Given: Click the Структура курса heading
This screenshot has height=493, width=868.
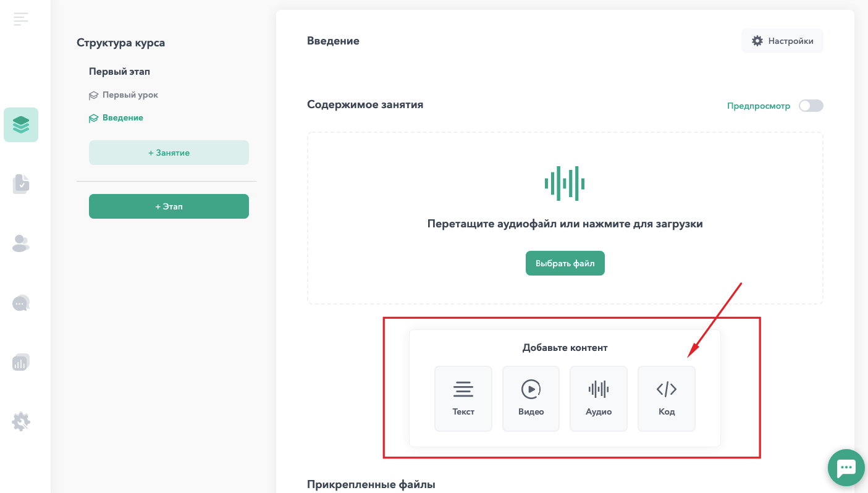Looking at the screenshot, I should coord(120,43).
